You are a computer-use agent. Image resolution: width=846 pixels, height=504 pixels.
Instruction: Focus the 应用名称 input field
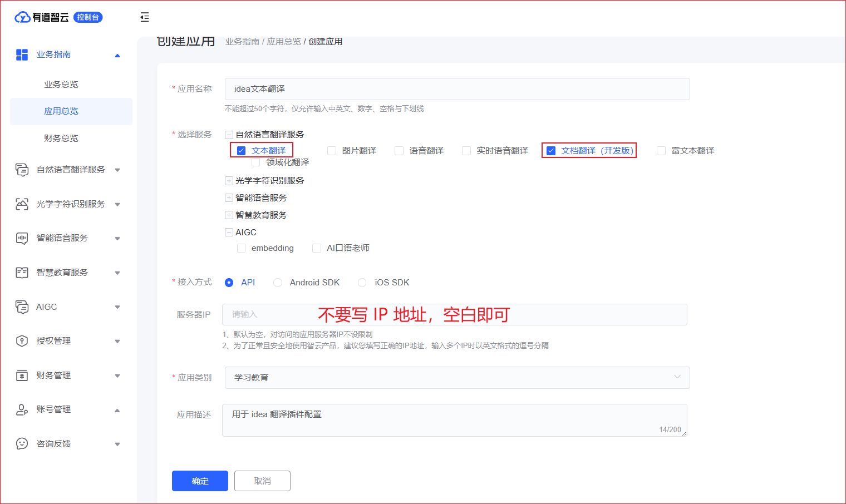tap(457, 89)
